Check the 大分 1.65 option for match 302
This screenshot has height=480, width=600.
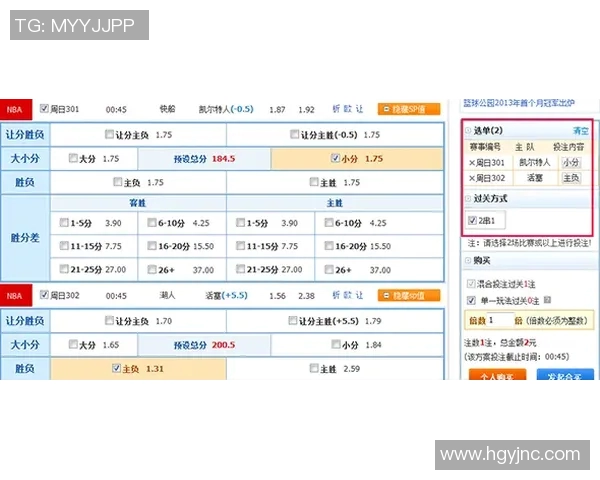point(73,345)
